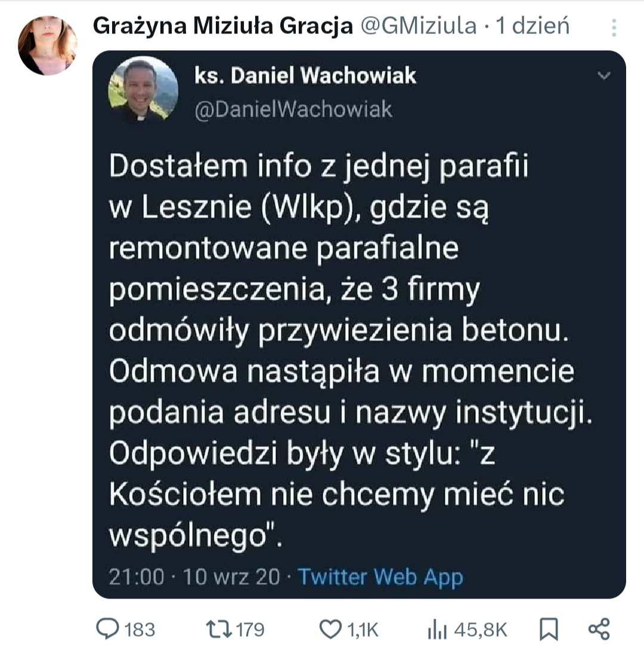Image resolution: width=644 pixels, height=657 pixels.
Task: Click the 45,8K views count
Action: 481,630
